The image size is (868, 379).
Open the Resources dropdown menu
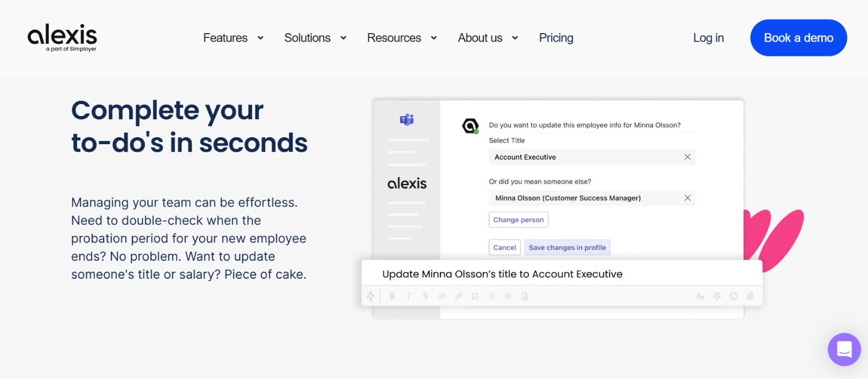coord(402,38)
